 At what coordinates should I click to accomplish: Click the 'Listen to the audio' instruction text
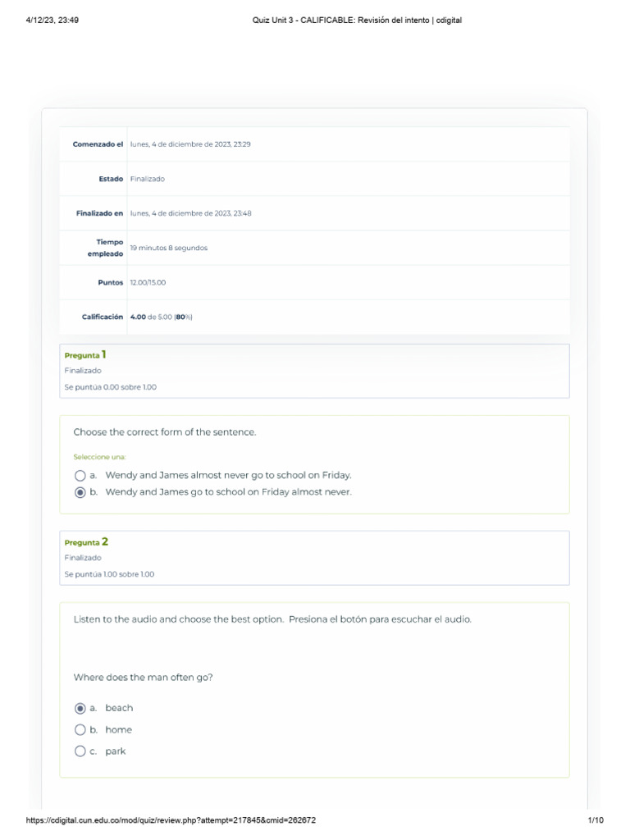[272, 619]
